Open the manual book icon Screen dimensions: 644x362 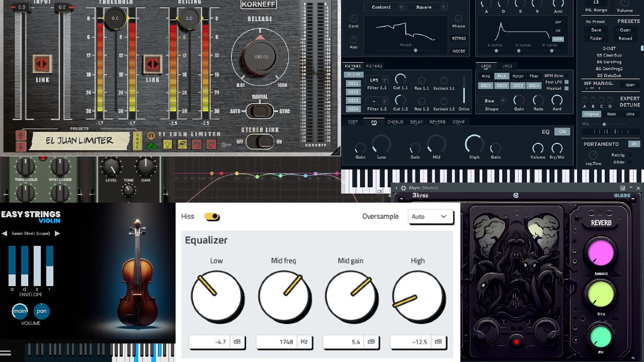pyautogui.click(x=182, y=145)
